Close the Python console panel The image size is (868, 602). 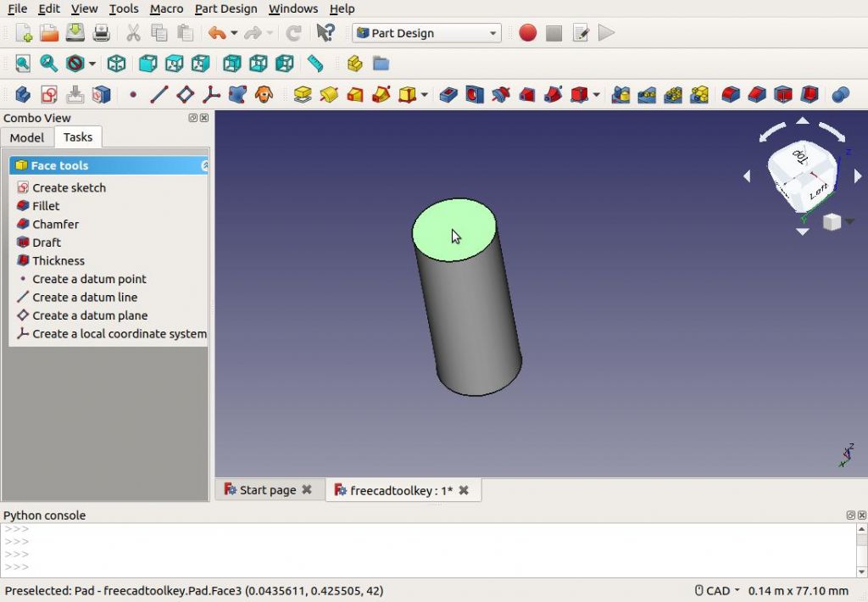[862, 515]
